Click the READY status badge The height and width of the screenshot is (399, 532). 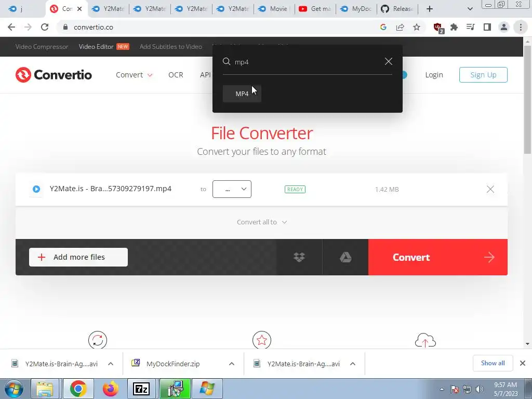295,189
